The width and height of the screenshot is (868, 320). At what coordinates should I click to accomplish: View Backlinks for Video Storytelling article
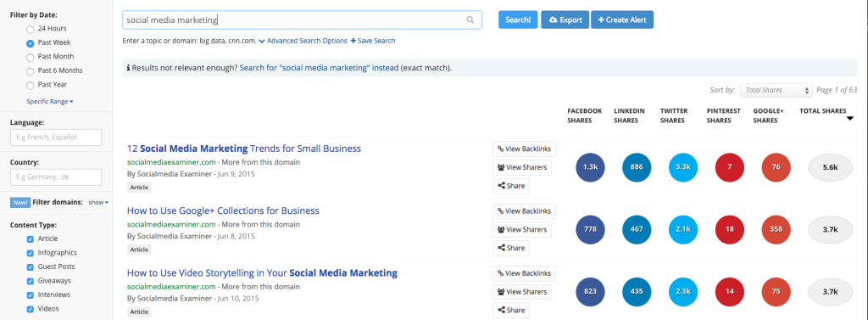524,273
